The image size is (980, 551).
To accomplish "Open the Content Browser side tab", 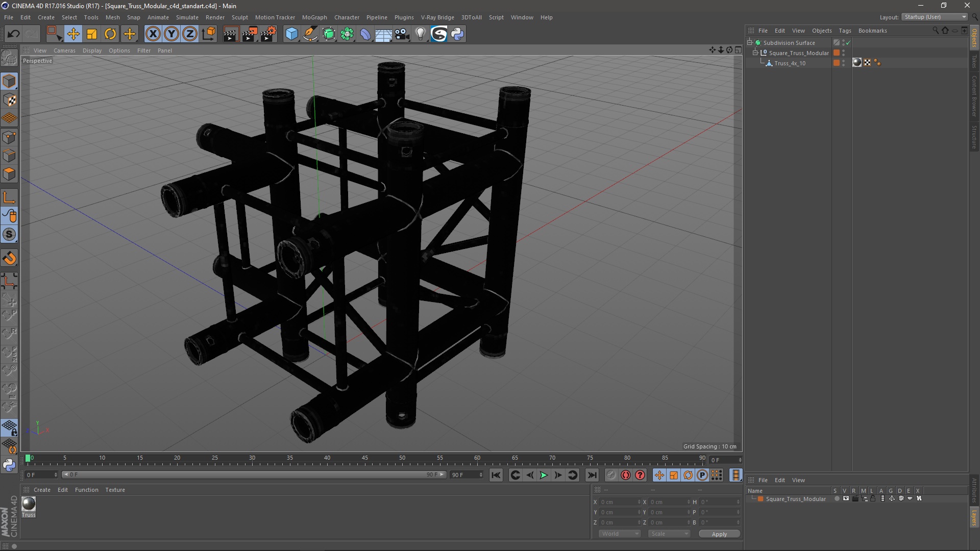I will (974, 96).
